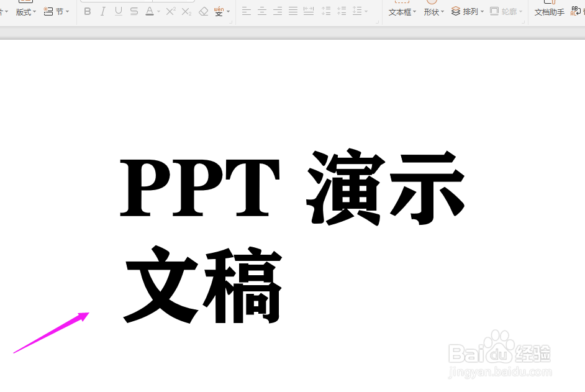Underline the selected text
The height and width of the screenshot is (392, 585).
click(118, 11)
